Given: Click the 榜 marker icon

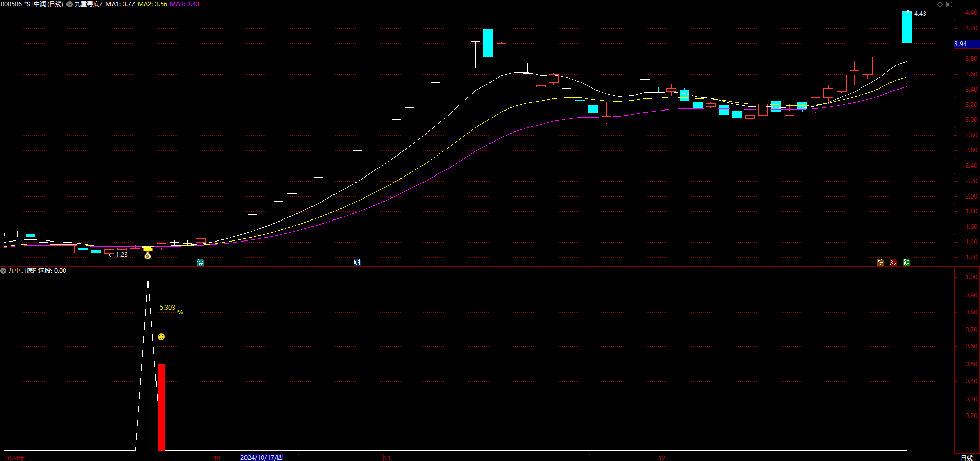Looking at the screenshot, I should 880,262.
